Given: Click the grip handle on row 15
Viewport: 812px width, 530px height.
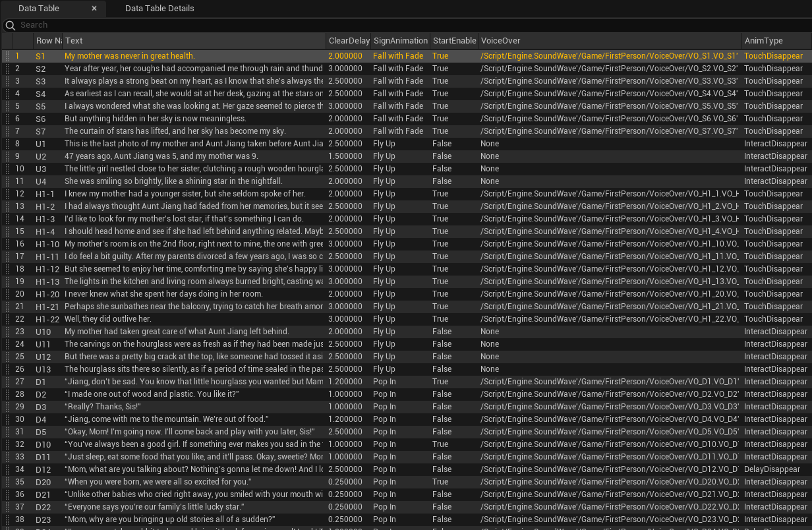Looking at the screenshot, I should (x=7, y=231).
